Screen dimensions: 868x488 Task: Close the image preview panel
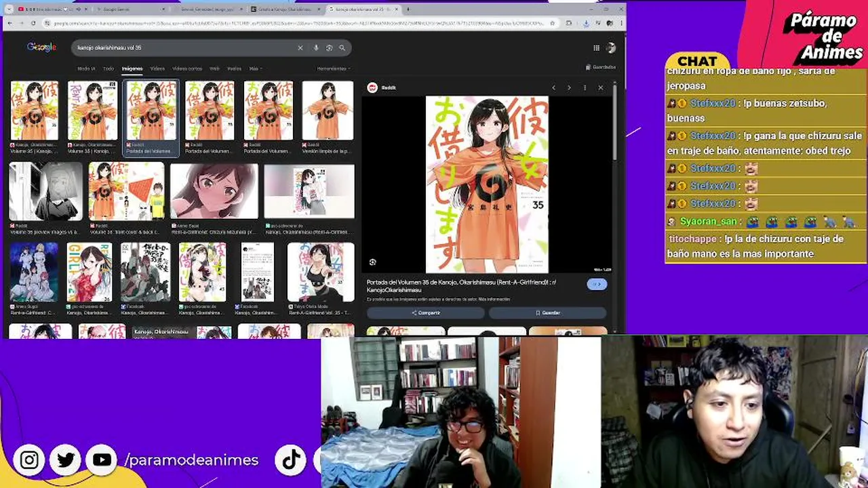coord(600,87)
